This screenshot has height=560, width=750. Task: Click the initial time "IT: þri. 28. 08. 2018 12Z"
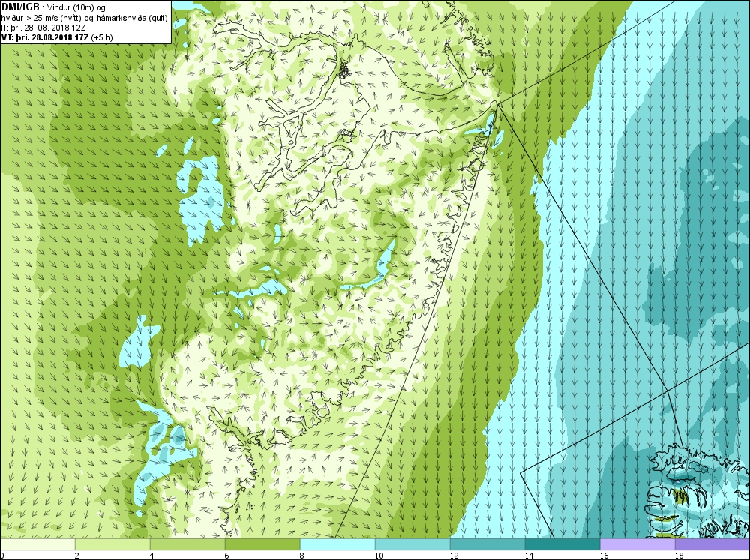click(43, 28)
